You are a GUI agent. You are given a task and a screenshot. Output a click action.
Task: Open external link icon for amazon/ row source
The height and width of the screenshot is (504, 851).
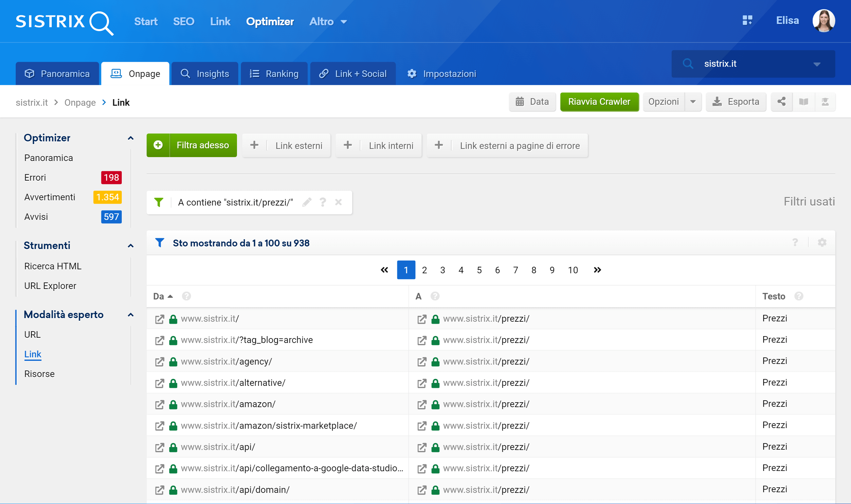click(x=160, y=405)
